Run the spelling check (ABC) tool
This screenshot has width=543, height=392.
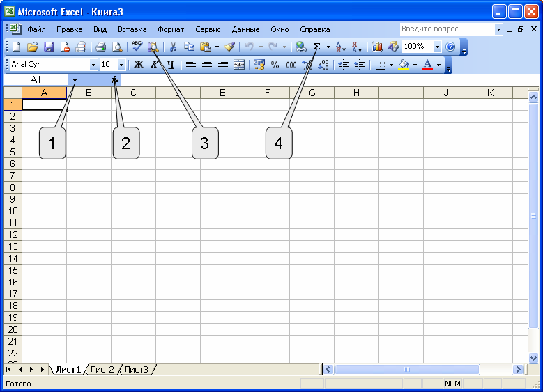click(137, 47)
